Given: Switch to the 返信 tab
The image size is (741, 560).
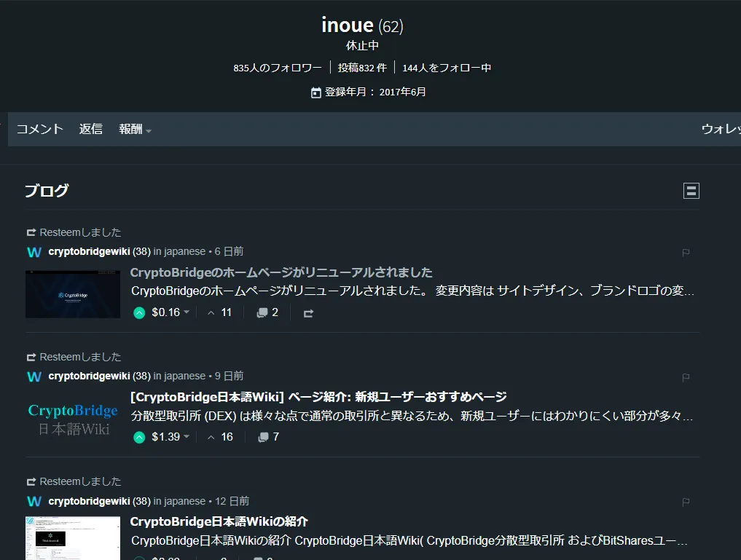Looking at the screenshot, I should point(91,130).
